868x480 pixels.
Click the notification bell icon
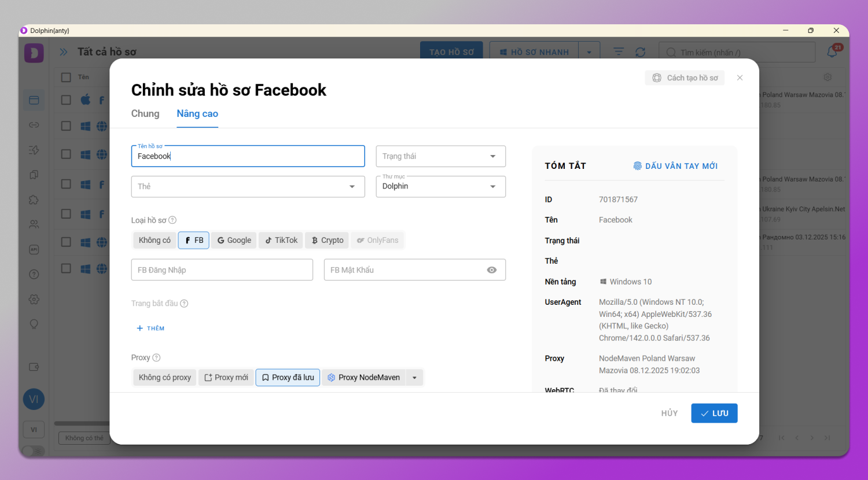click(x=832, y=52)
